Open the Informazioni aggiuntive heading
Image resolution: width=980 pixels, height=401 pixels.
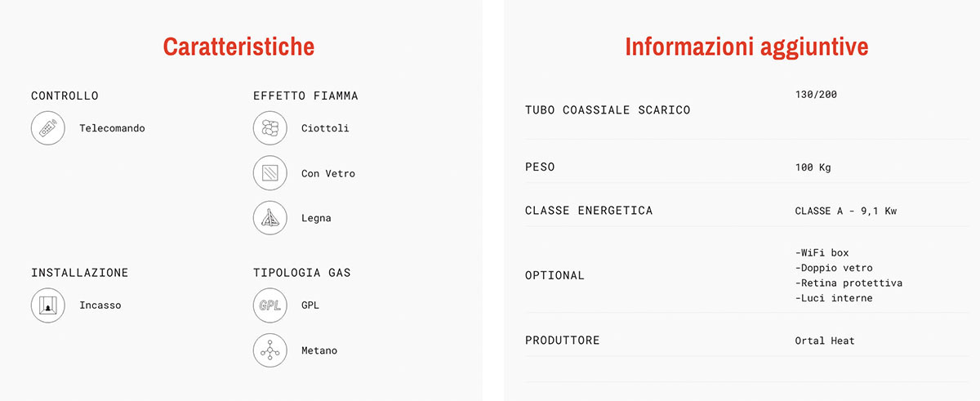coord(746,47)
